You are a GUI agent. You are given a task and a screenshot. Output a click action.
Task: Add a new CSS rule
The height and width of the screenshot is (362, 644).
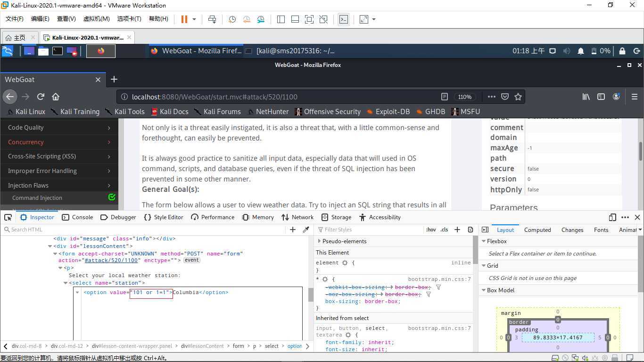coord(457,230)
